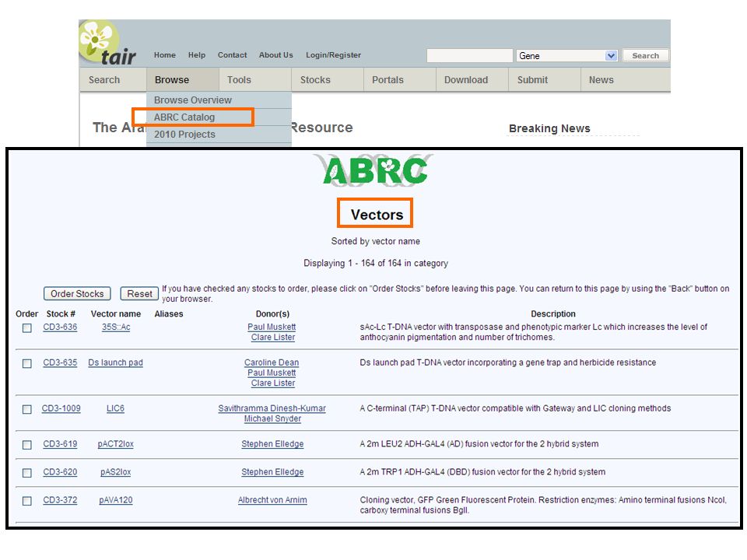Screen dimensions: 747x560
Task: Open the About Us link
Action: [x=275, y=54]
